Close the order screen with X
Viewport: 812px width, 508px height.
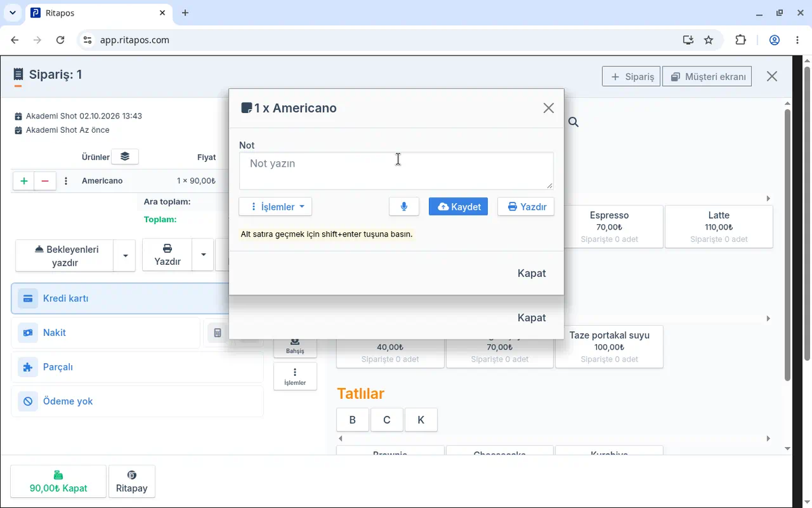[x=772, y=77]
